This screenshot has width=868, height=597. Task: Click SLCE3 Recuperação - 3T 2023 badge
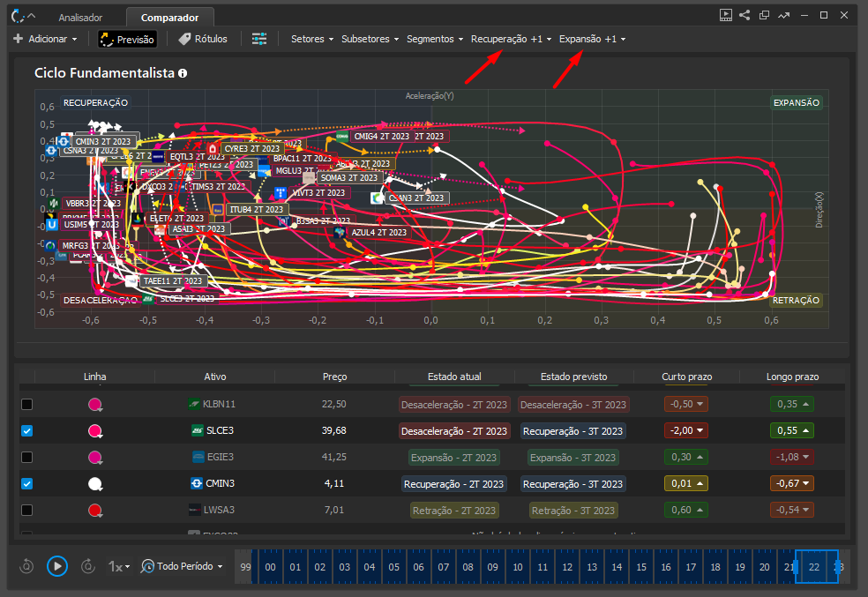point(573,431)
